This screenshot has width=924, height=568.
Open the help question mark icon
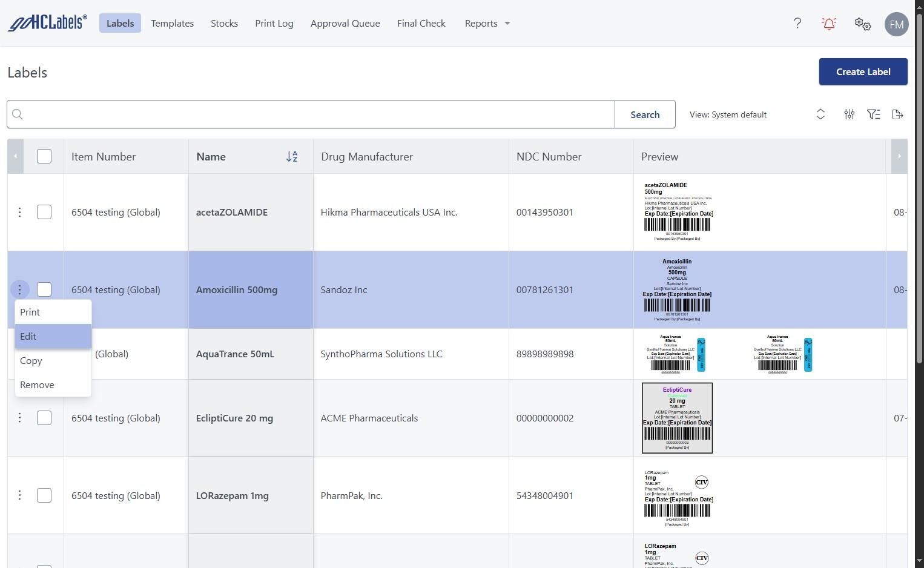[x=797, y=24]
